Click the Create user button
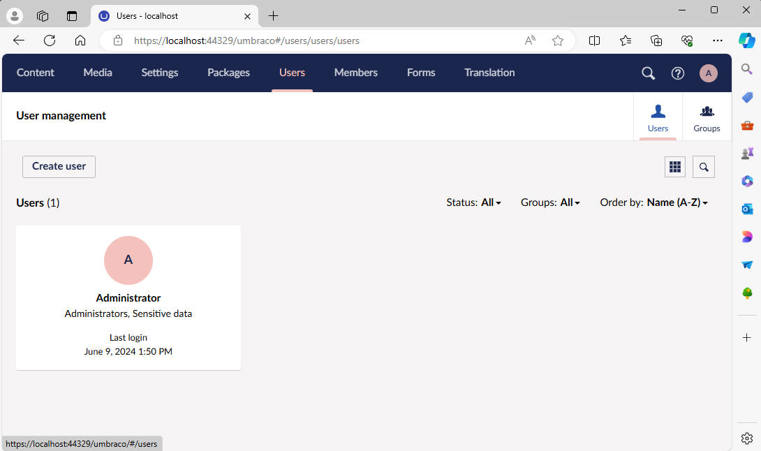 pyautogui.click(x=59, y=167)
